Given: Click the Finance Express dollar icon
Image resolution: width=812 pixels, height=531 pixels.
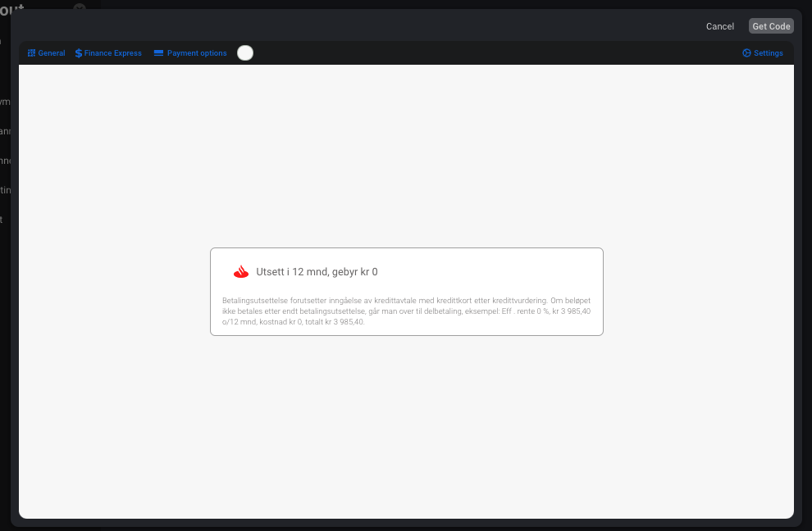Looking at the screenshot, I should 78,52.
